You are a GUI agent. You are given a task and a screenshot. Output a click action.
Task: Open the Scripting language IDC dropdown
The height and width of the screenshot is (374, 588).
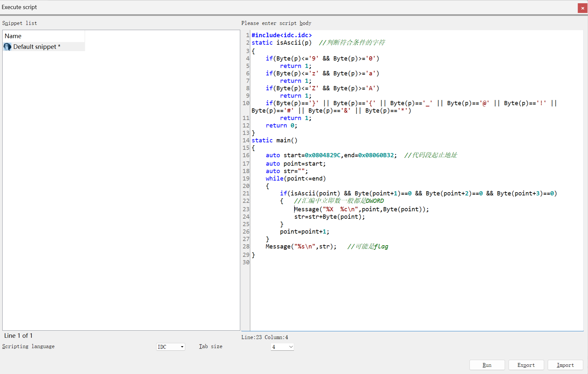(x=170, y=347)
